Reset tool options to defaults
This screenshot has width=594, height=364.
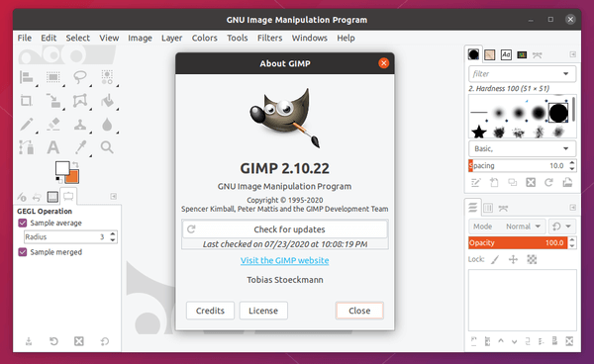coord(105,341)
